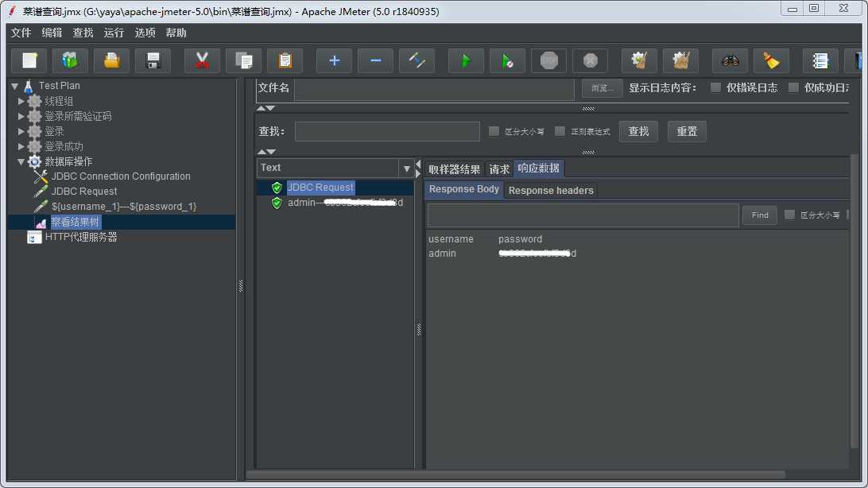868x488 pixels.
Task: Start no pauses with second play icon
Action: [507, 60]
